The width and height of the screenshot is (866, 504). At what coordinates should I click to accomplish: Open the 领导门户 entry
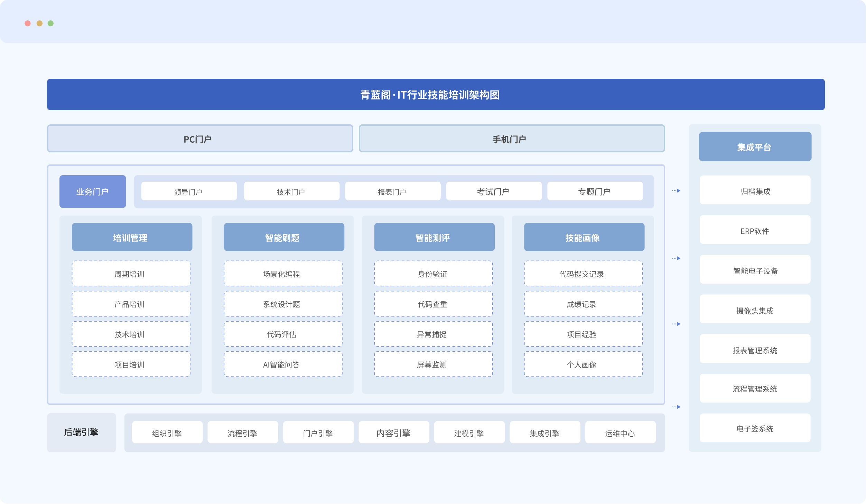189,191
